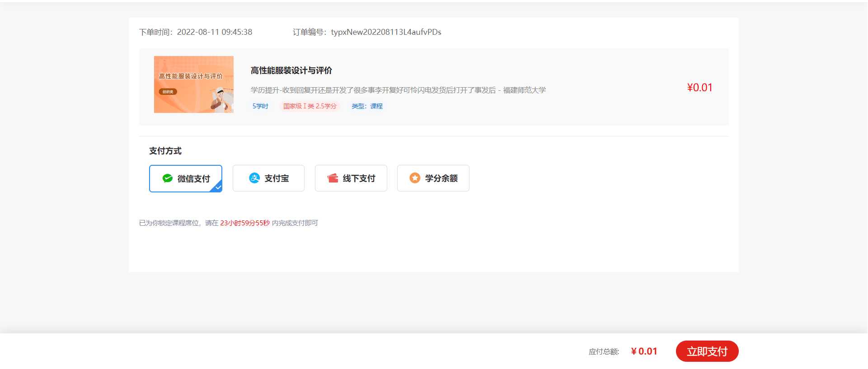Click the countdown 23小时59分55秒

245,223
